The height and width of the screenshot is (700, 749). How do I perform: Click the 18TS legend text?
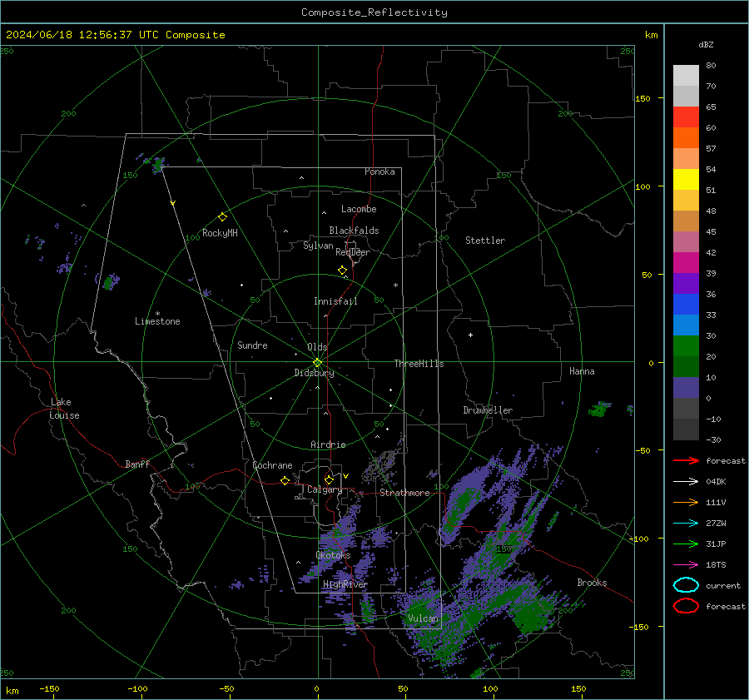pyautogui.click(x=716, y=565)
